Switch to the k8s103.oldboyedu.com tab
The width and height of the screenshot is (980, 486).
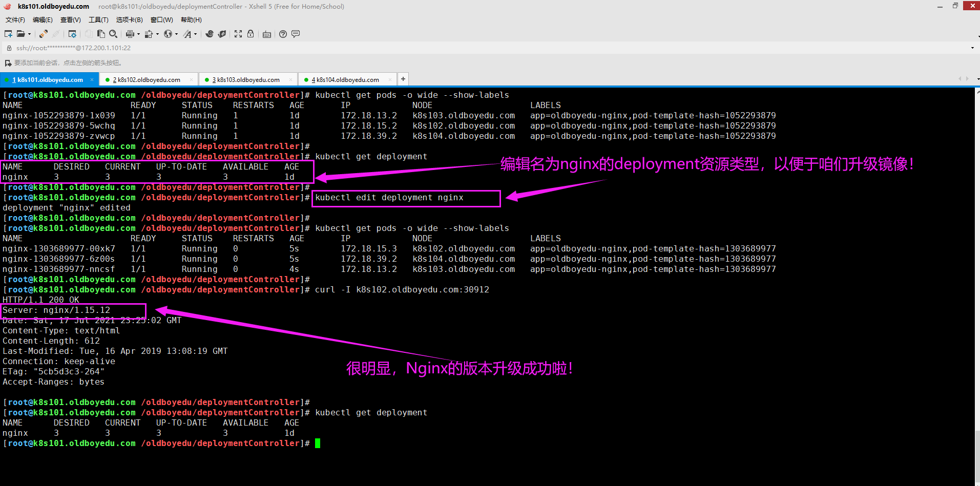click(248, 80)
